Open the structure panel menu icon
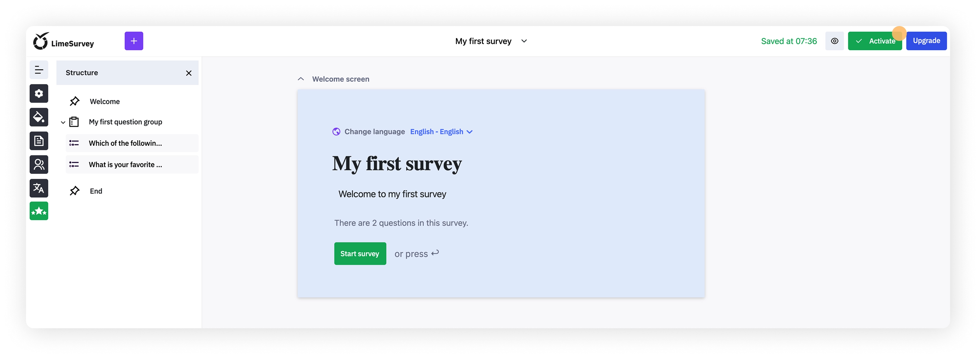980x358 pixels. tap(39, 70)
